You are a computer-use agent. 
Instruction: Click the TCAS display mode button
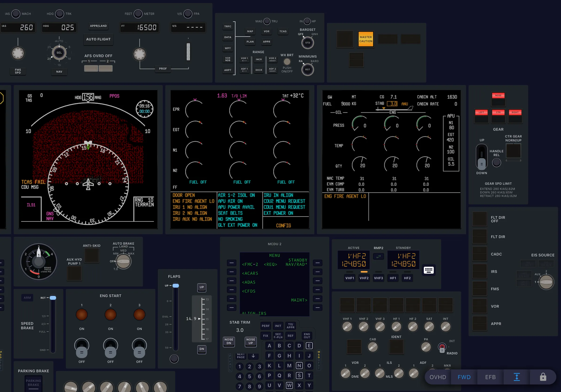[283, 31]
